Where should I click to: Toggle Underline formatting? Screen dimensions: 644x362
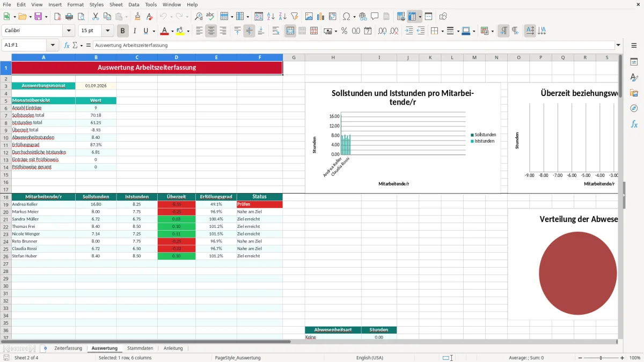point(146,31)
